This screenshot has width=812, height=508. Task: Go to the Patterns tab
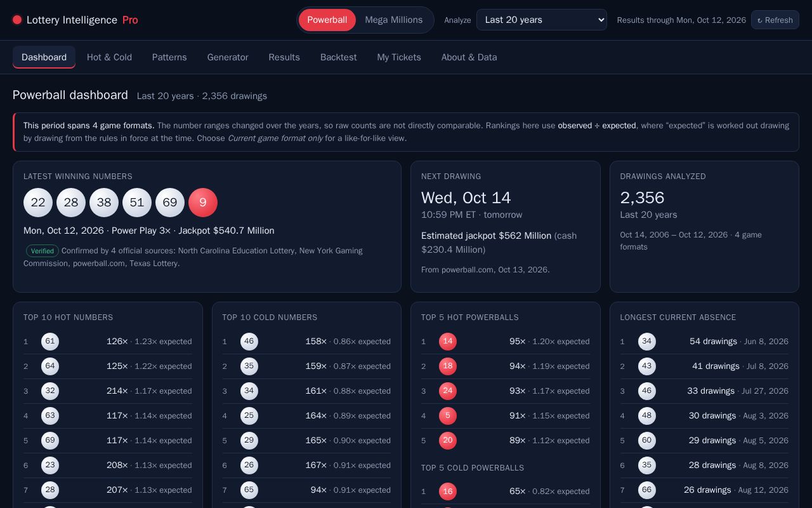point(169,57)
